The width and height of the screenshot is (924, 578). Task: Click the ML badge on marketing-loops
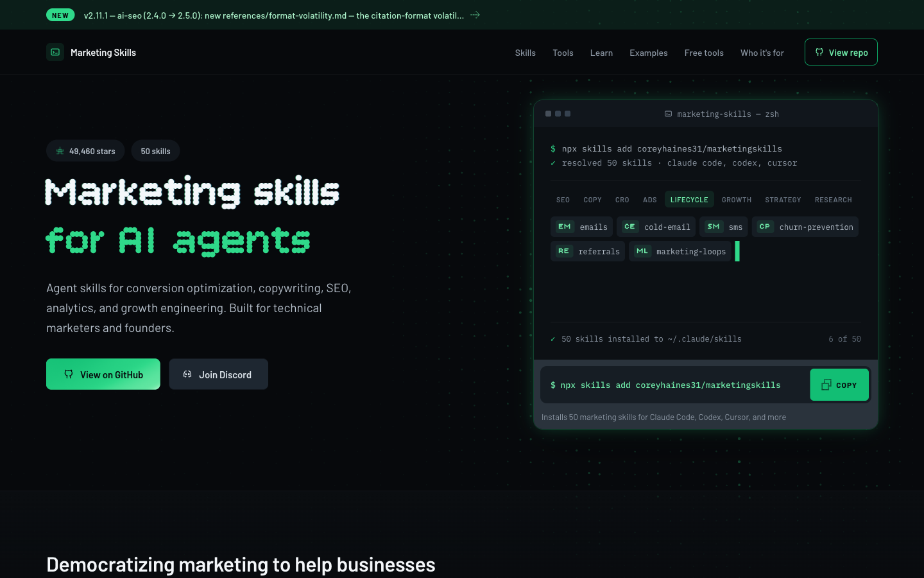(642, 250)
